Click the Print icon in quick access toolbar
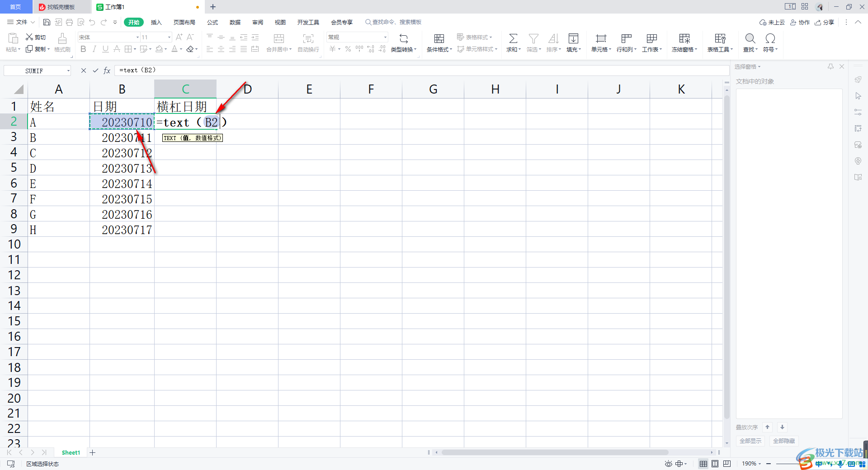Screen dimensions: 868x470 [69, 22]
